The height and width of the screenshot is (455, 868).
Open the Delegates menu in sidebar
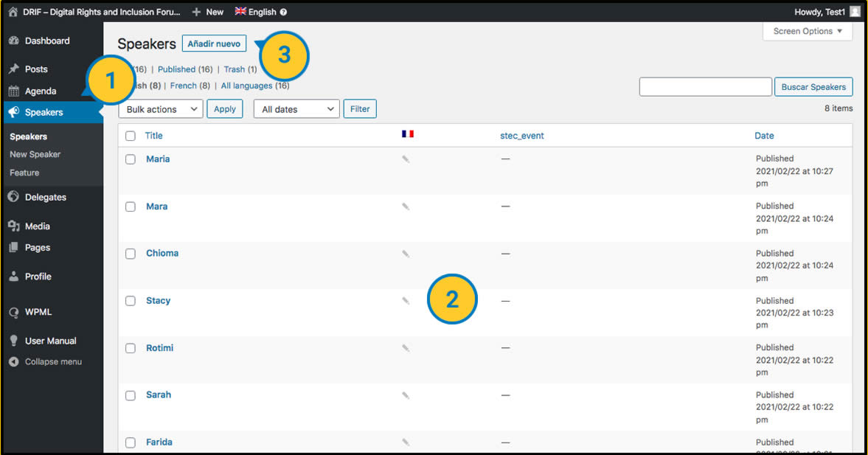(45, 198)
